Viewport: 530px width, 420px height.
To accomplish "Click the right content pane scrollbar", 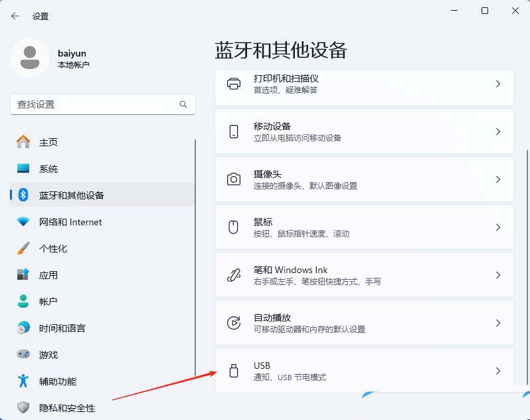I will [527, 266].
